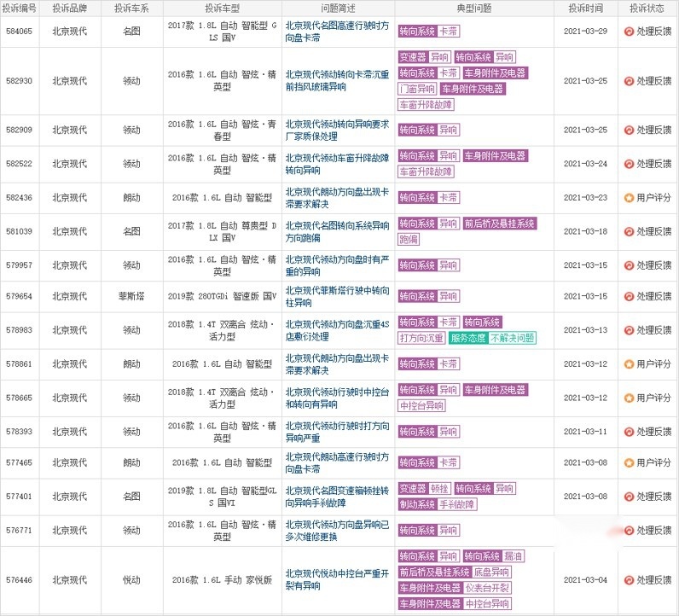Open link 北京现代领动行驶时打方向异响严重
This screenshot has height=616, width=679.
[337, 432]
